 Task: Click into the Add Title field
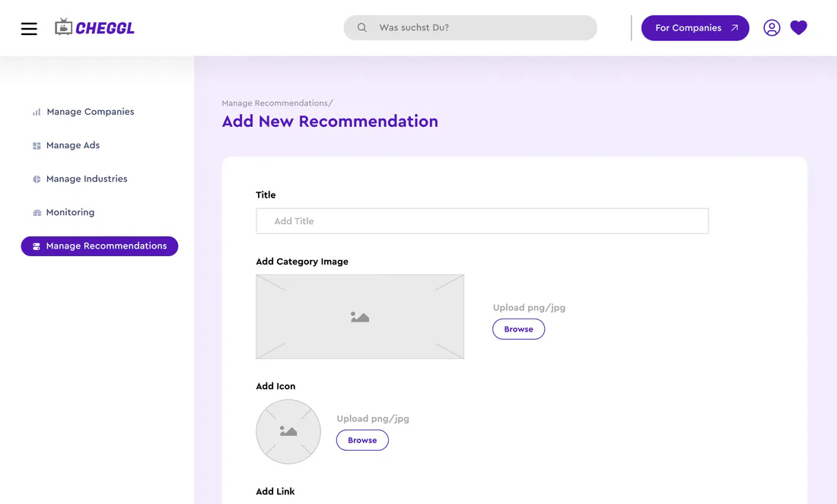482,220
